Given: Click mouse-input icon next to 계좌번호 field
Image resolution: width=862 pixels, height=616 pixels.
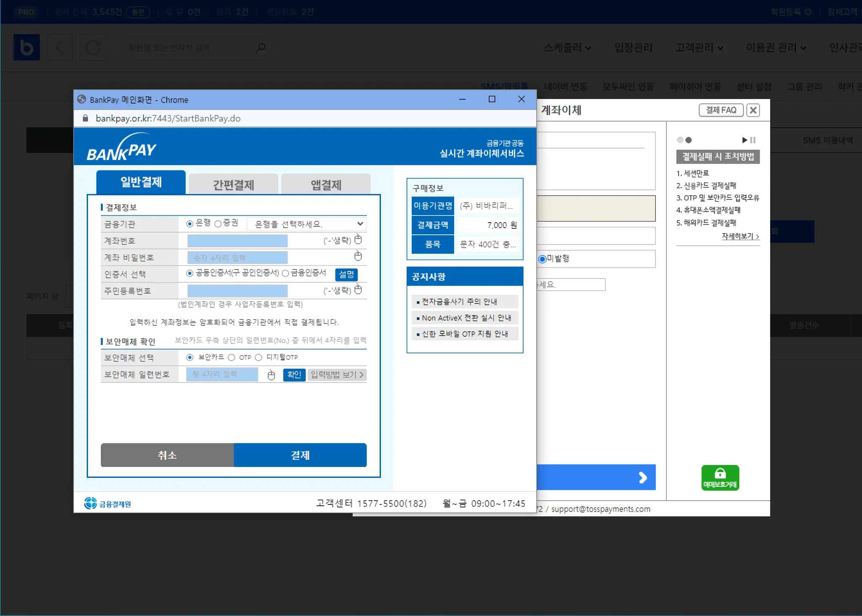Looking at the screenshot, I should [358, 239].
